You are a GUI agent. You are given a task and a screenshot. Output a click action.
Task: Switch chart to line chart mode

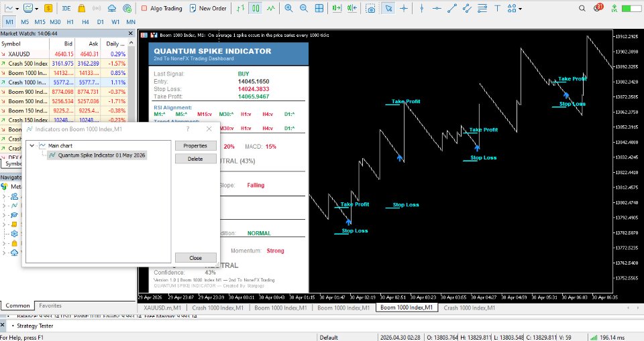click(x=270, y=8)
